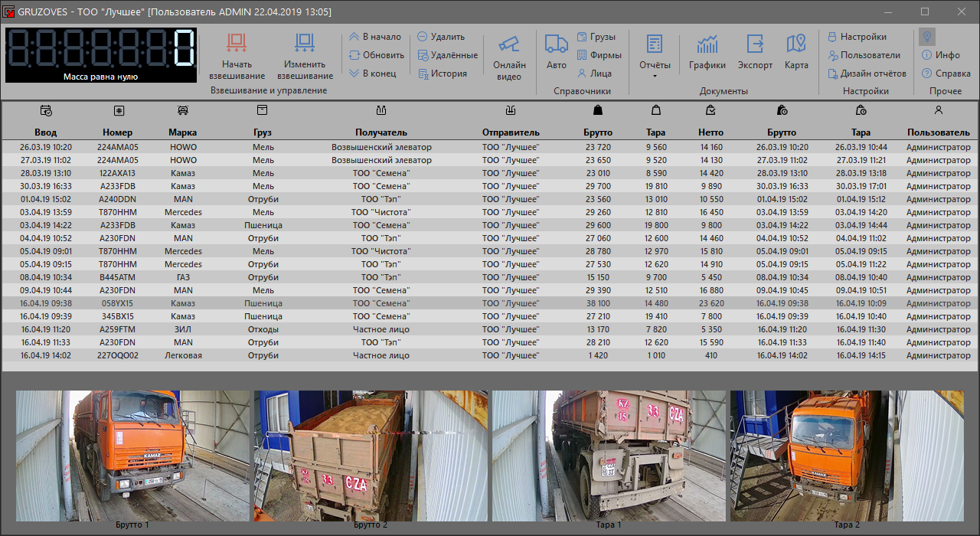The image size is (980, 536).
Task: Open Пользователи users management
Action: click(864, 55)
